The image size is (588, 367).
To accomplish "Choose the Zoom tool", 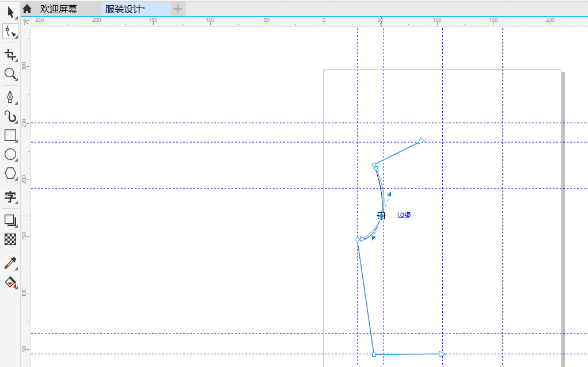I will click(10, 74).
